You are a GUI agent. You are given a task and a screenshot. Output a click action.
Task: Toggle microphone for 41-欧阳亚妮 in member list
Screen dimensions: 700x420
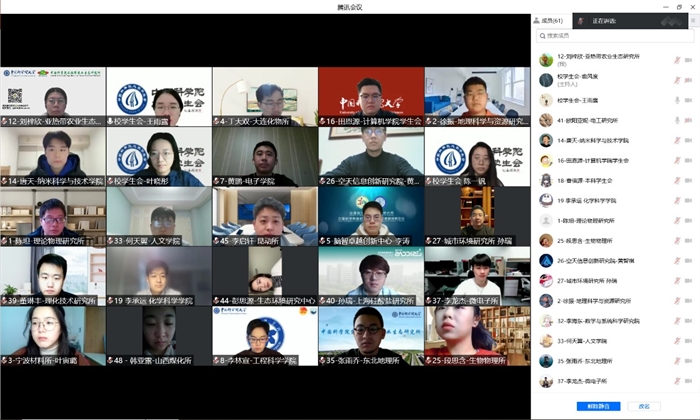[x=677, y=120]
